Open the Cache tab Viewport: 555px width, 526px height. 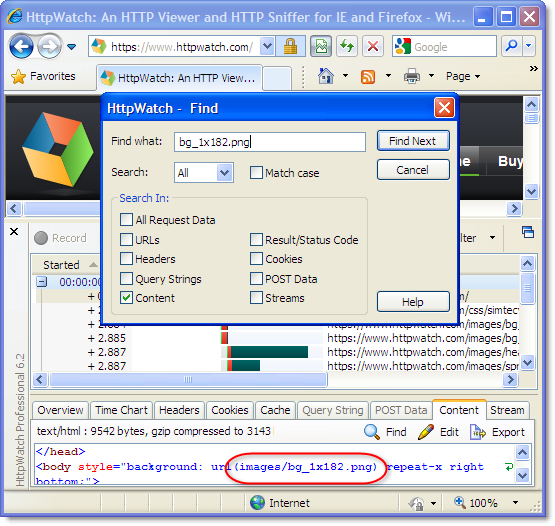275,410
